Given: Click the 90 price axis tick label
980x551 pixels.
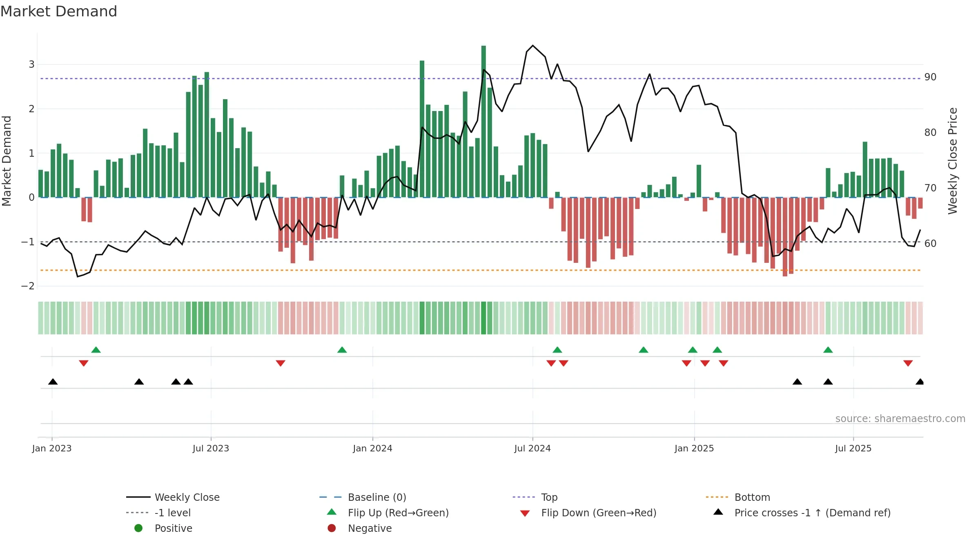Looking at the screenshot, I should [x=931, y=77].
